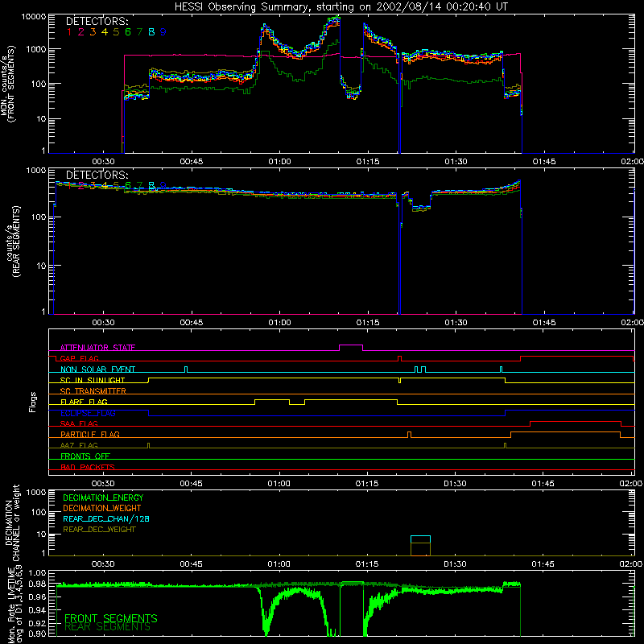The image size is (644, 644).
Task: Select the PARTICLE_FLAG label
Action: coord(90,435)
